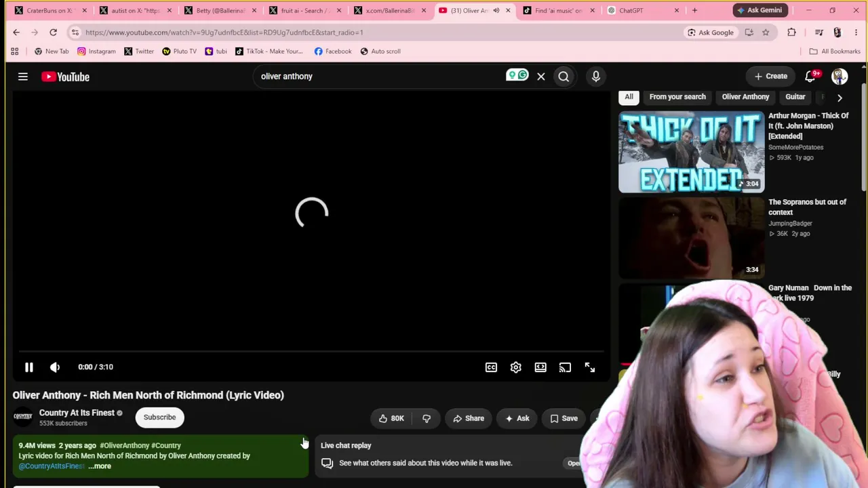Viewport: 868px width, 488px height.
Task: Open the tubi bookmark
Action: pos(216,52)
